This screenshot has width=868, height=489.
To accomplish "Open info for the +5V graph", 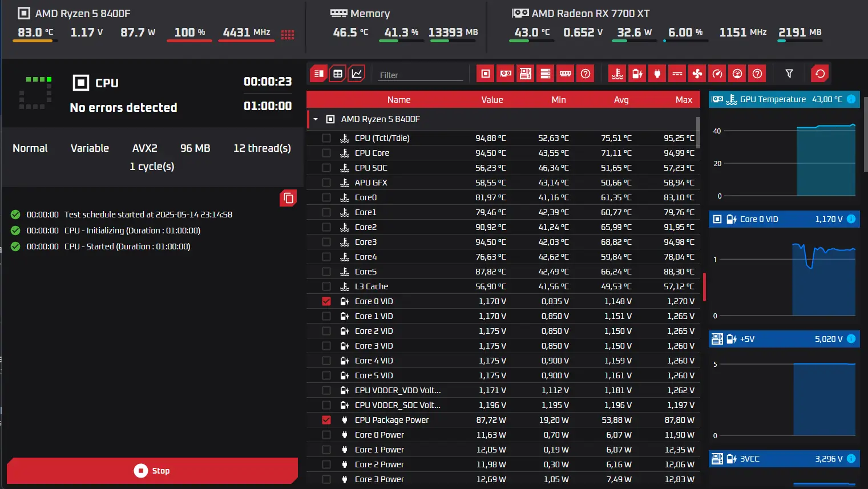I will coord(851,339).
